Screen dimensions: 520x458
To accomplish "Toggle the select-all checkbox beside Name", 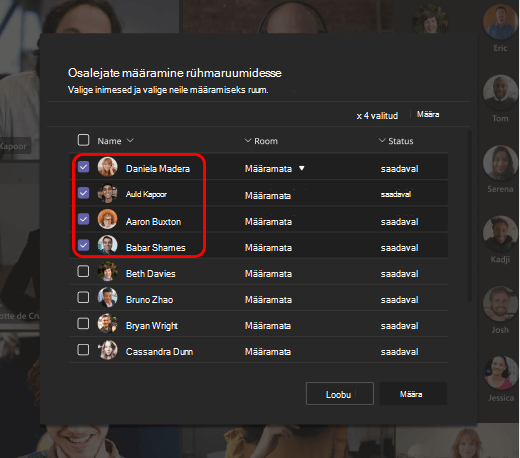I will pos(83,140).
